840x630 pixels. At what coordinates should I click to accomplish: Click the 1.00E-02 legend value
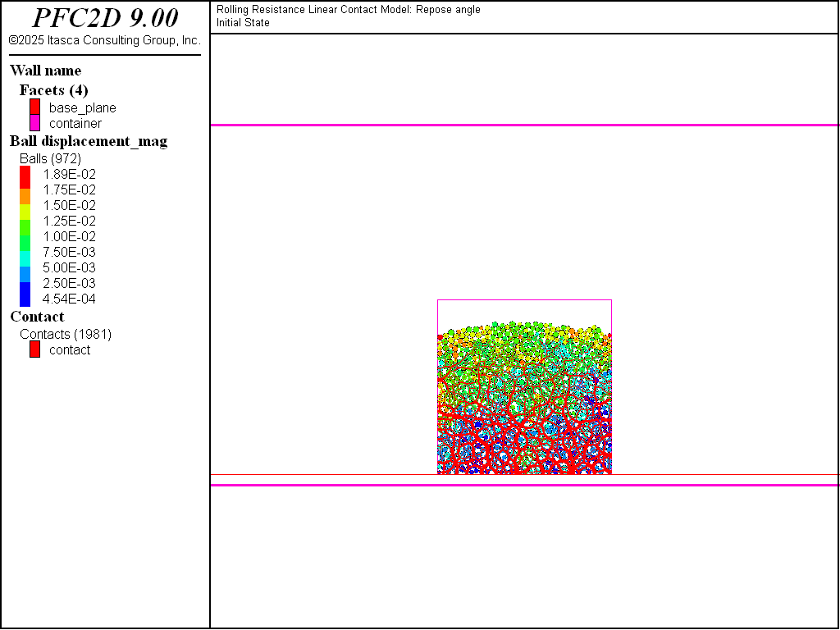pos(69,236)
